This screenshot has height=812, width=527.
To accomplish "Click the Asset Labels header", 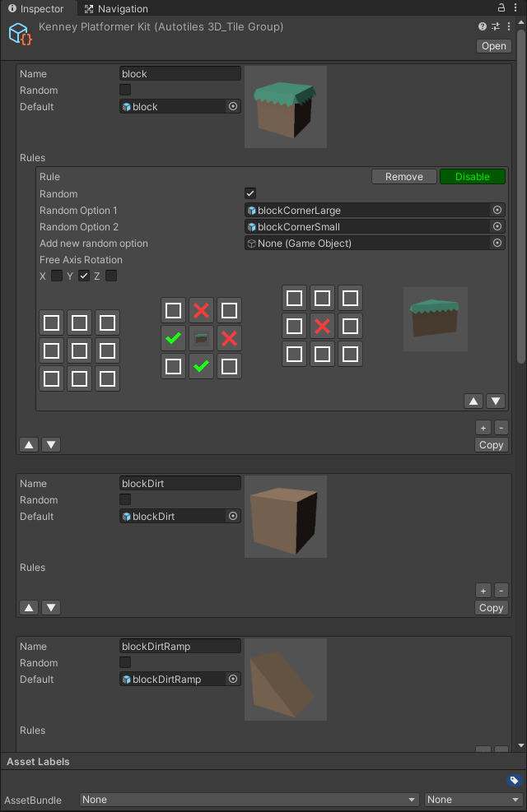I will (x=38, y=761).
